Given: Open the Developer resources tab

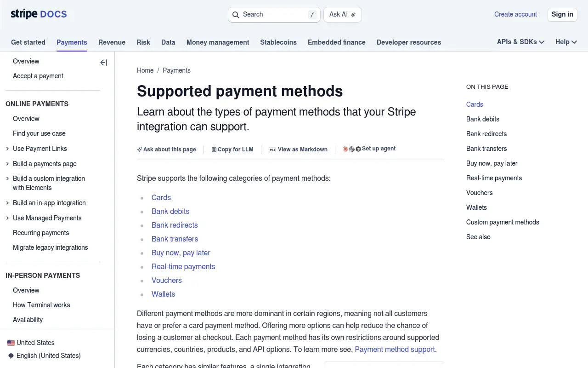Looking at the screenshot, I should coord(409,42).
